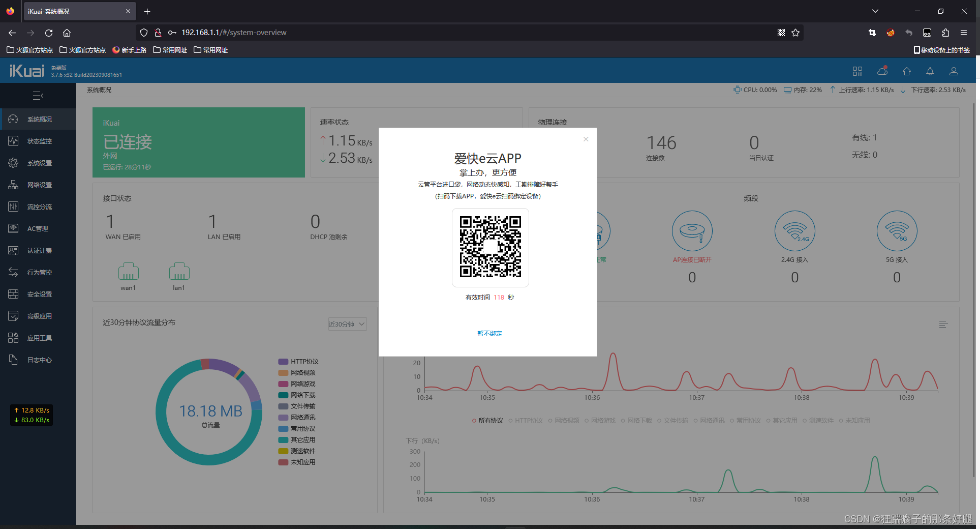Open 系统设置 menu

click(38, 163)
